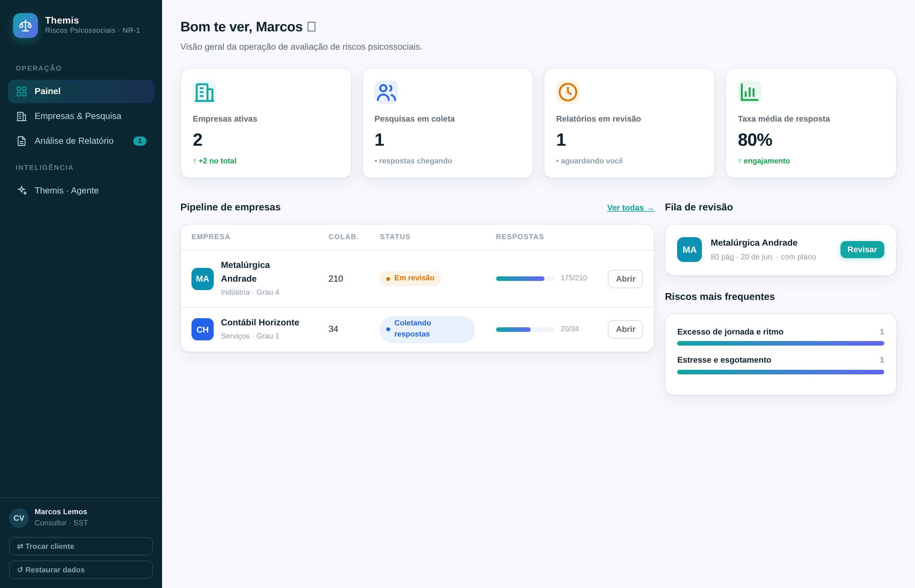Click the EMPRESA column header
915x588 pixels.
tap(210, 237)
